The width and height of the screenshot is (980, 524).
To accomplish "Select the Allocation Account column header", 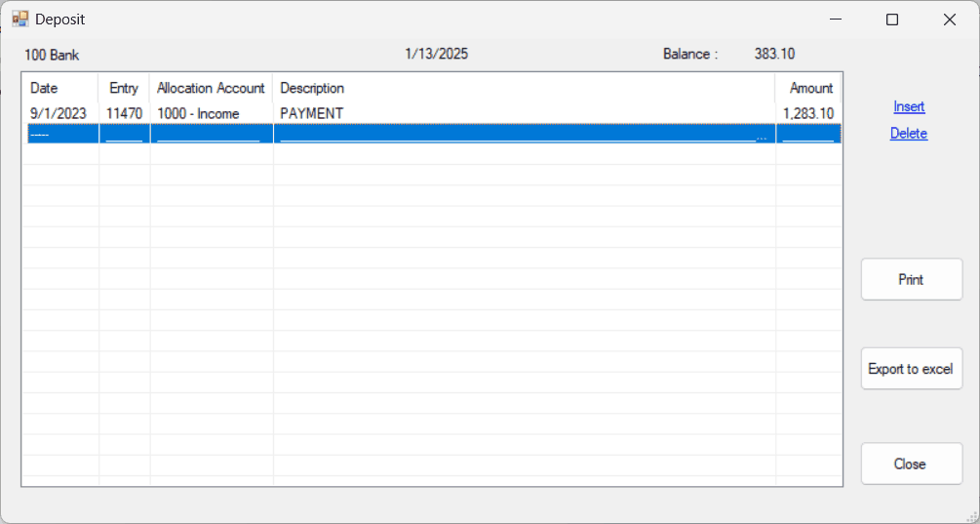I will pos(211,88).
